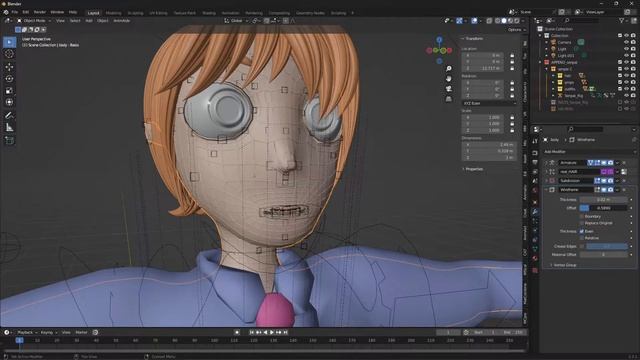This screenshot has height=360, width=640.
Task: Expand the Properties panel in sidebar
Action: pyautogui.click(x=472, y=169)
